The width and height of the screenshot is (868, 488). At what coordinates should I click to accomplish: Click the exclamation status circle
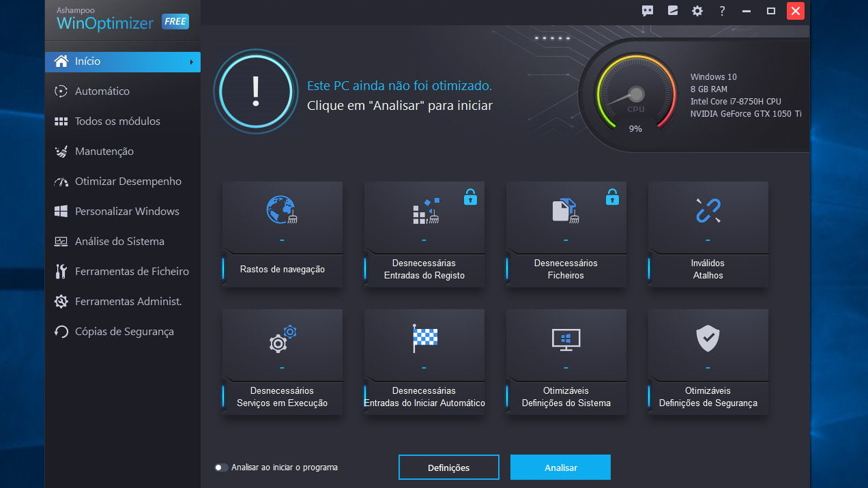coord(256,90)
